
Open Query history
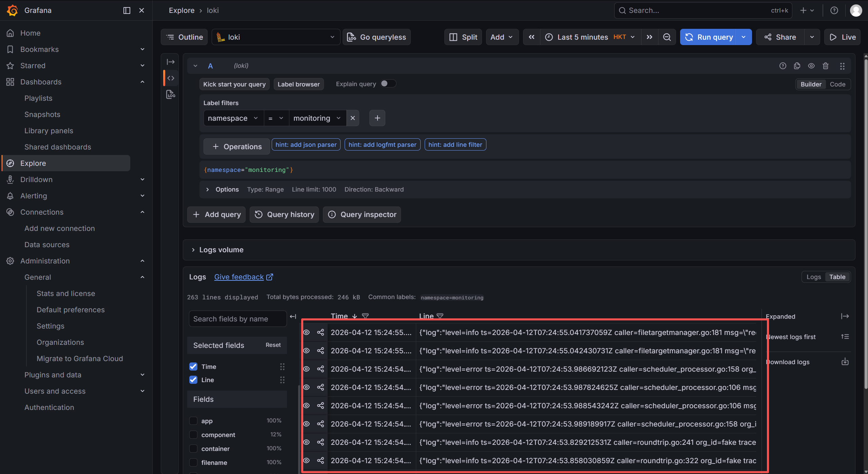coord(284,215)
